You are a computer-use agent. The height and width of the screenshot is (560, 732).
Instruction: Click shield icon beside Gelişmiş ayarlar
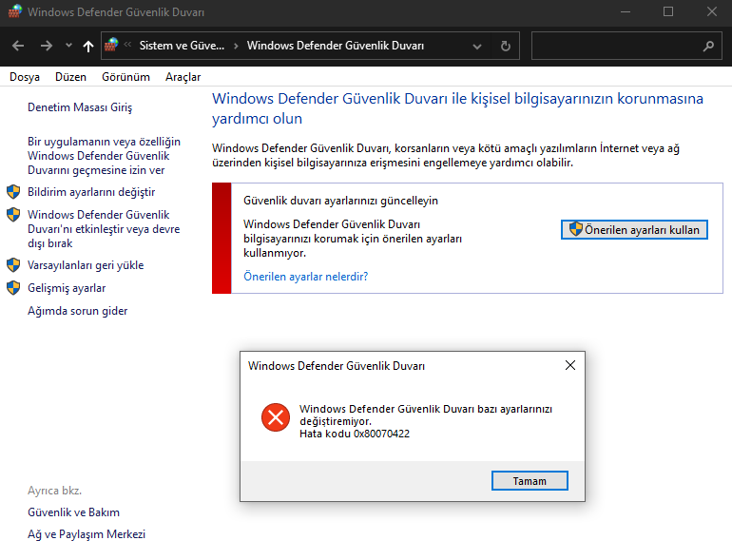(x=13, y=288)
